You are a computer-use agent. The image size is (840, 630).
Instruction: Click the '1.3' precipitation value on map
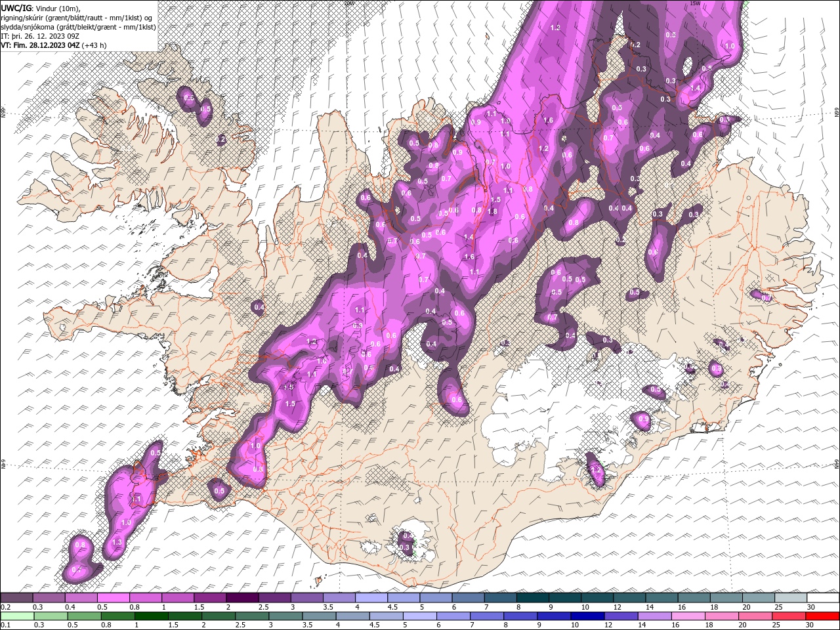click(117, 542)
